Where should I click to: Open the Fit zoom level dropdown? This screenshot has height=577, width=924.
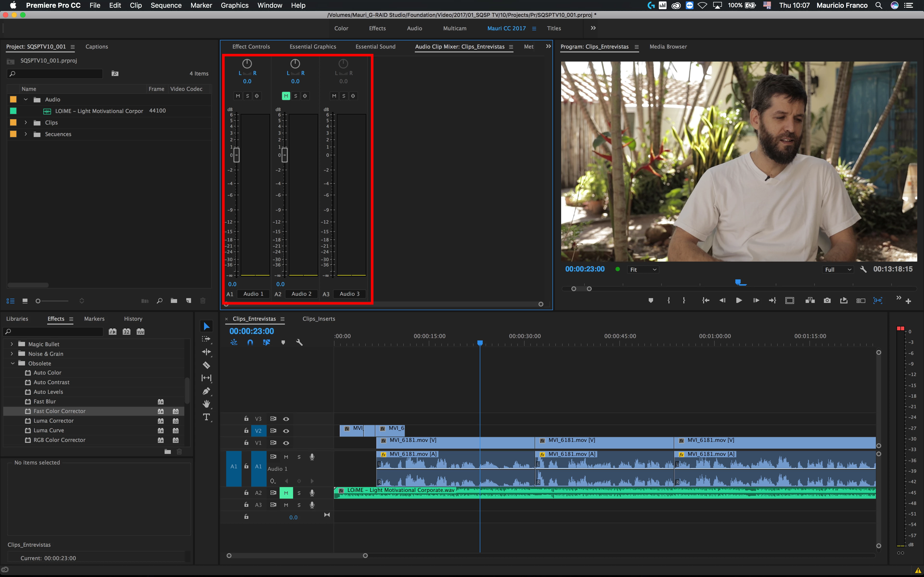[643, 270]
